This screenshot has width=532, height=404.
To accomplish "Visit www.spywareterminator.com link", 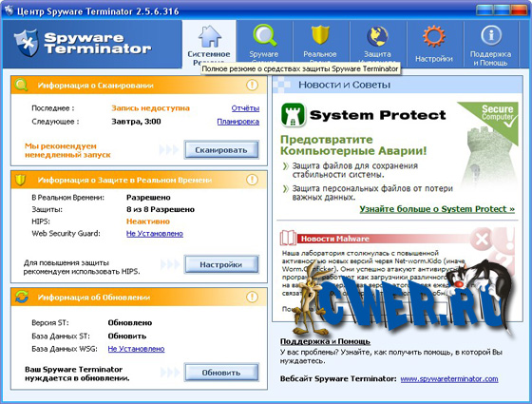I will (x=449, y=378).
